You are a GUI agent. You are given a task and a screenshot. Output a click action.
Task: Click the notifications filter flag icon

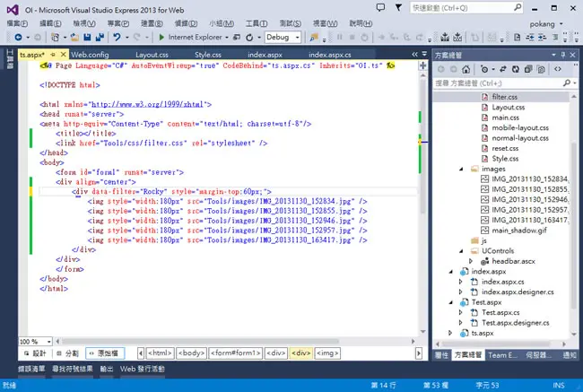tap(398, 7)
